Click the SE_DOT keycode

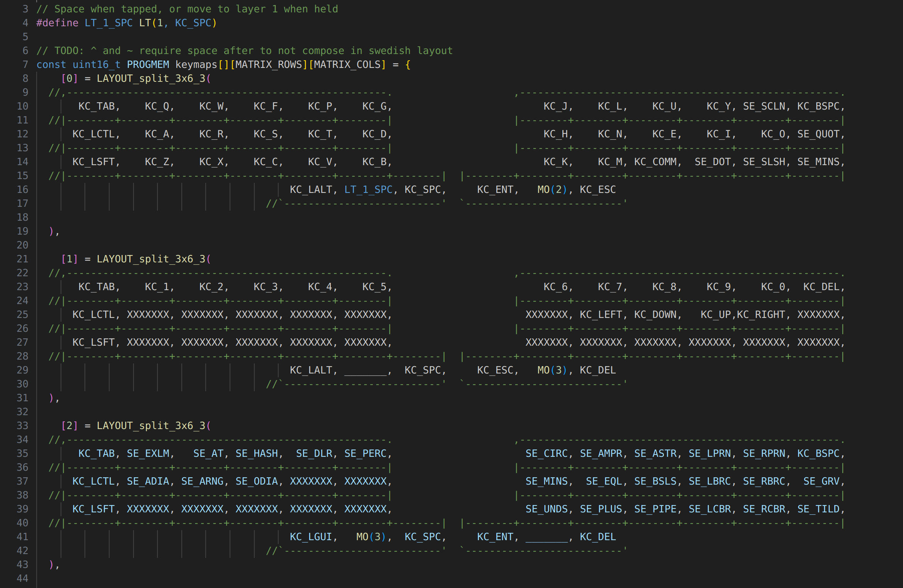point(713,162)
